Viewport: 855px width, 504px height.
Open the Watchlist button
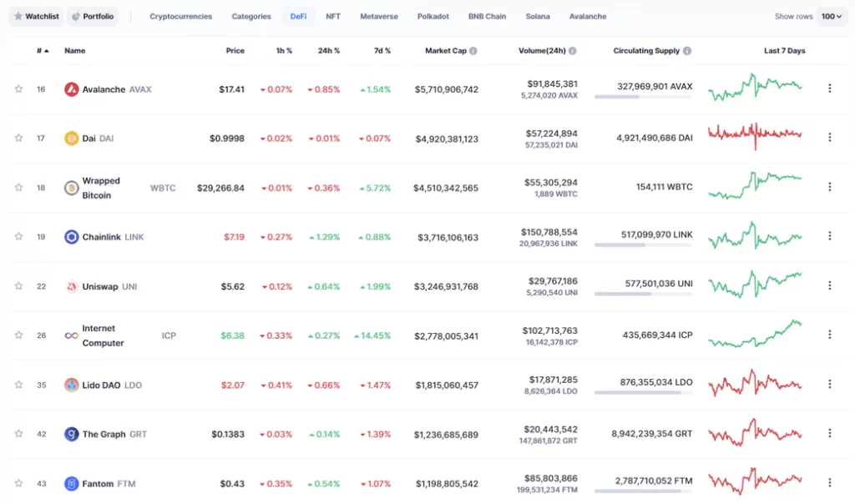click(x=36, y=17)
